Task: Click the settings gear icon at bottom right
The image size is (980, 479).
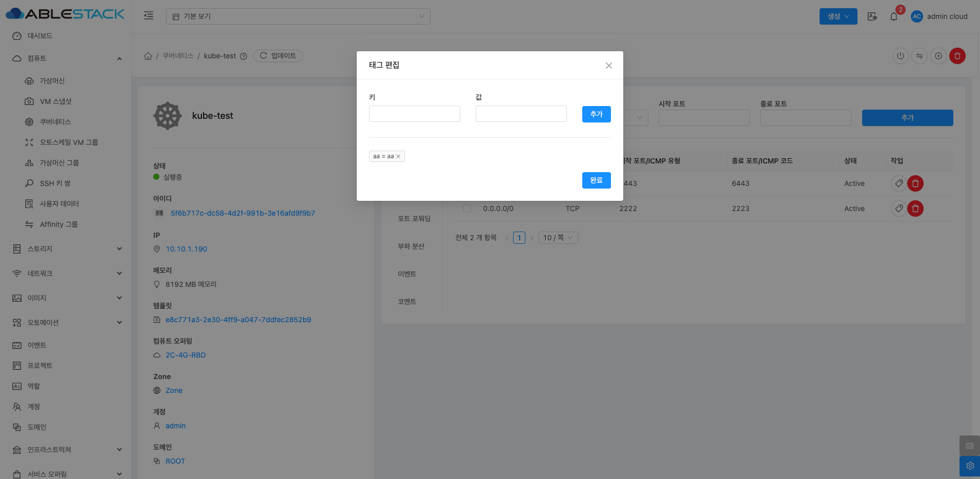Action: click(x=969, y=466)
